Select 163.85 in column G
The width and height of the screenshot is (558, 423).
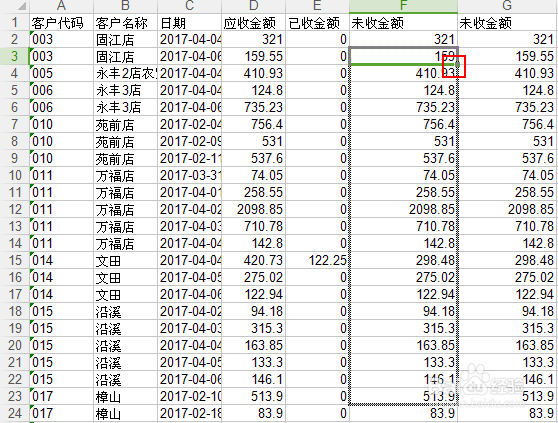tap(507, 345)
